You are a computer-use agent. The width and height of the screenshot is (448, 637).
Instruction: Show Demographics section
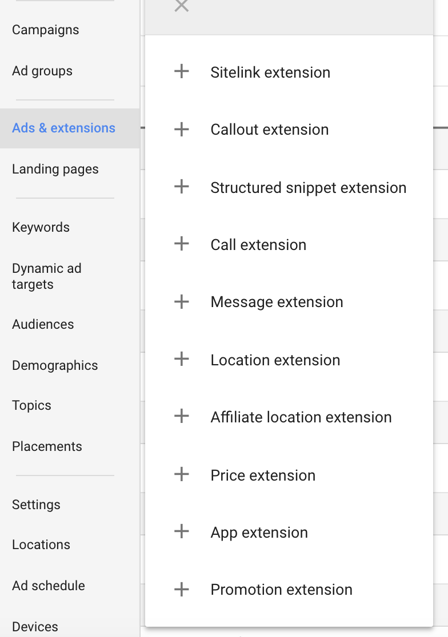tap(55, 365)
